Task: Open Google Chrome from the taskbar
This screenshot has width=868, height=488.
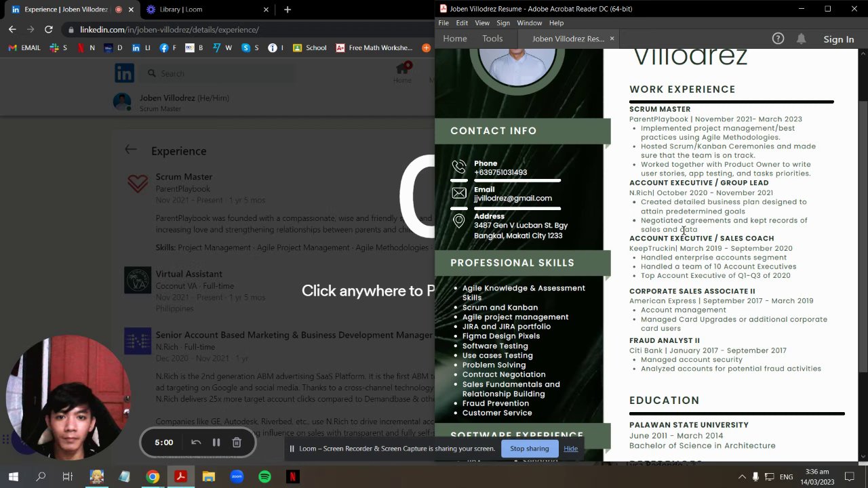Action: click(153, 476)
